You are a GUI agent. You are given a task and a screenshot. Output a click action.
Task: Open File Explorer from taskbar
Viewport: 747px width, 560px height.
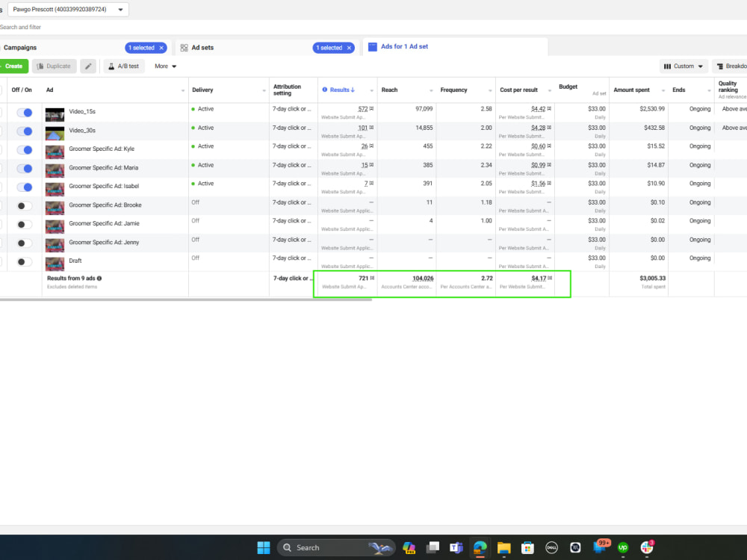[504, 547]
